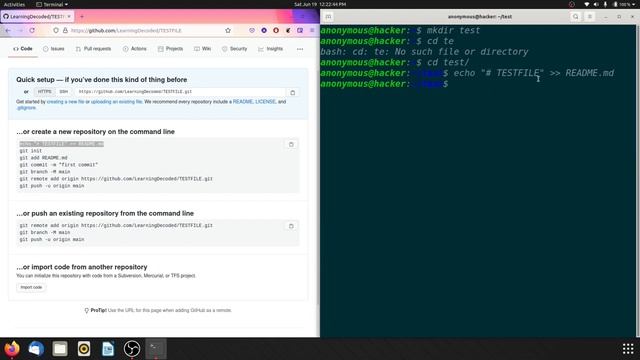Open the Actions tab
640x360 pixels.
point(135,49)
